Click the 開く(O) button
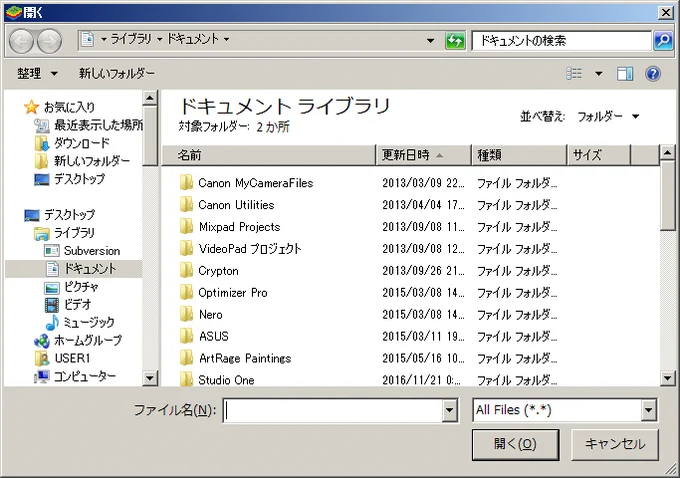The height and width of the screenshot is (478, 680). 515,444
